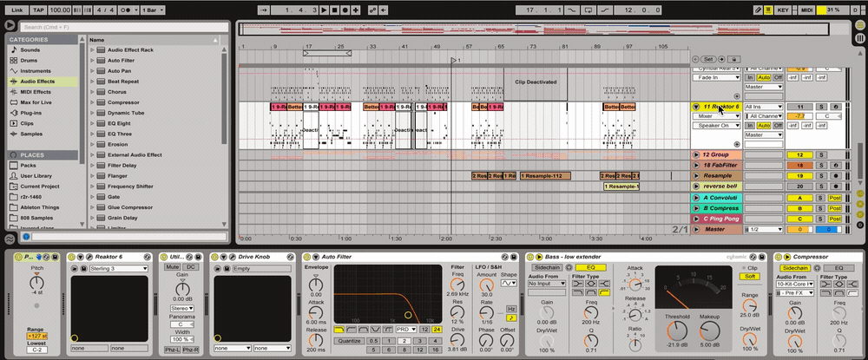Click the MIDI arrangement overdub plus icon
The width and height of the screenshot is (868, 360).
355,10
